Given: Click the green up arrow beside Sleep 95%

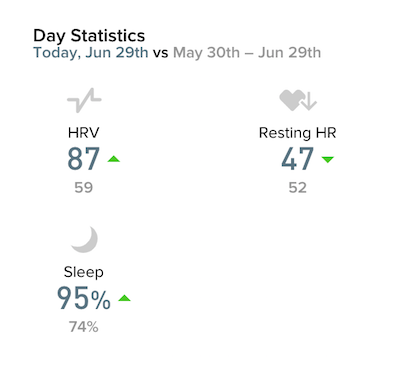Looking at the screenshot, I should click(125, 298).
